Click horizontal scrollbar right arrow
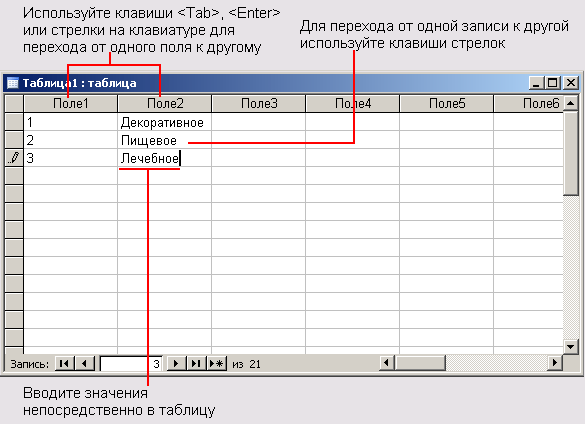Viewport: 585px width, 424px height. point(555,363)
